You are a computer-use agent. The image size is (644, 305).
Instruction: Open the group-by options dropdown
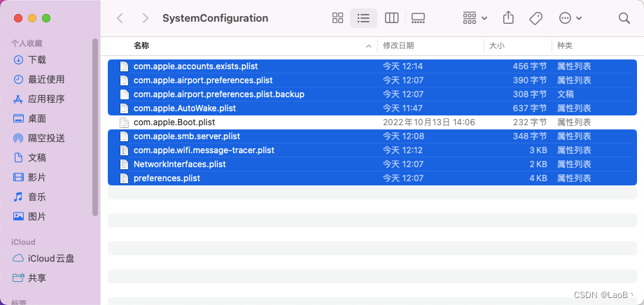475,18
